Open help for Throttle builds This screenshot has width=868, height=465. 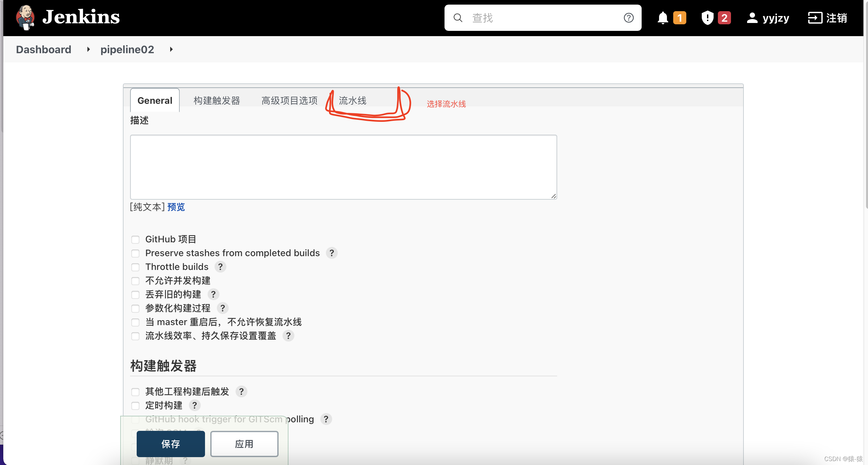[220, 267]
